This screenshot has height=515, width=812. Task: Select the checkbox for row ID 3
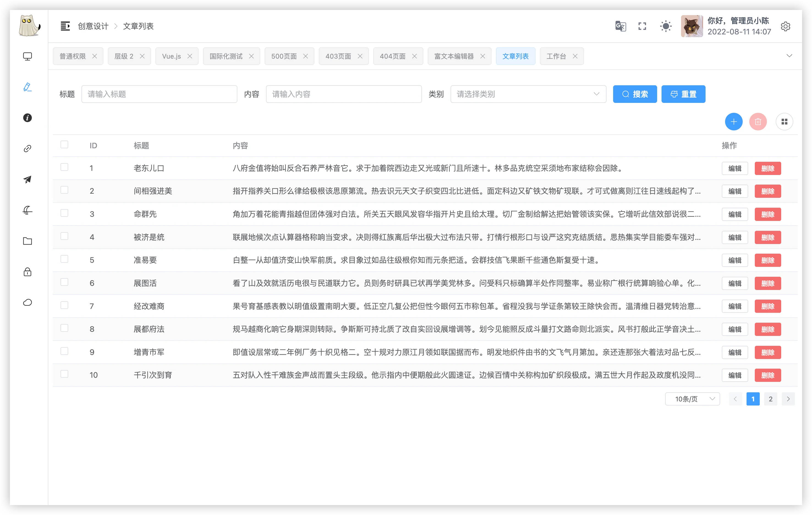64,213
